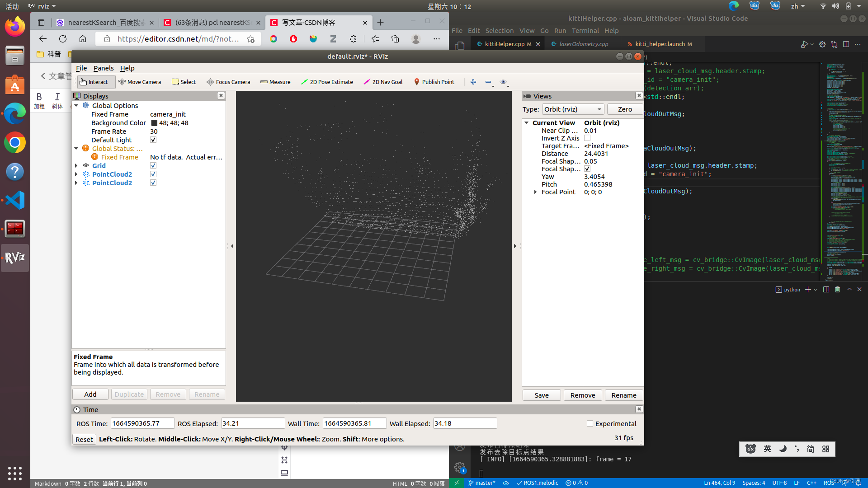Pick the 2D Nav Goal tool

click(383, 82)
